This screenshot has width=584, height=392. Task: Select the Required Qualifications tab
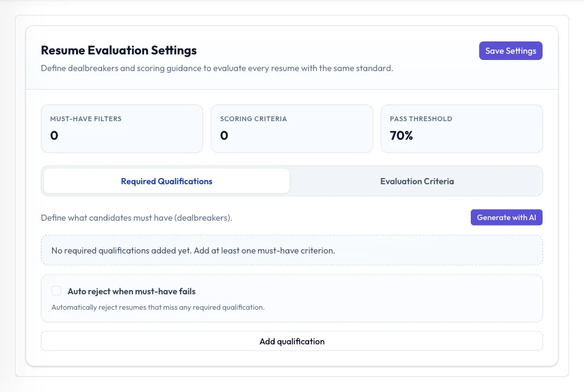point(166,181)
